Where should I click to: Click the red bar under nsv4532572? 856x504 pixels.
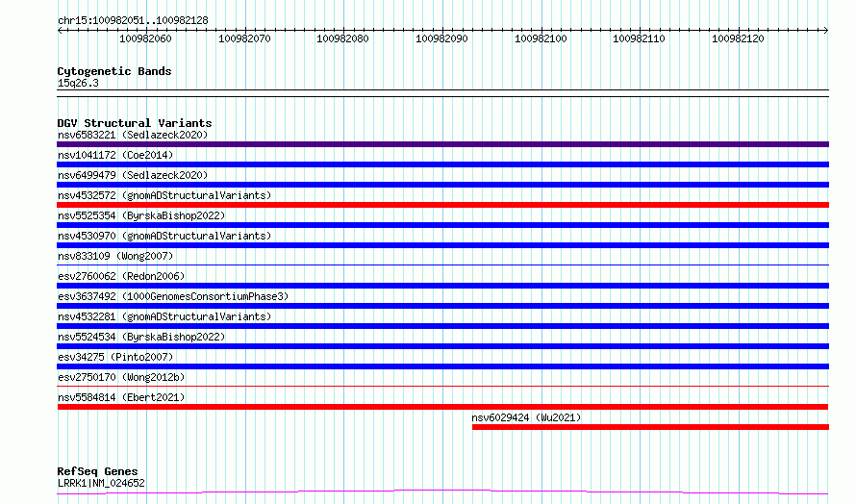tap(442, 205)
